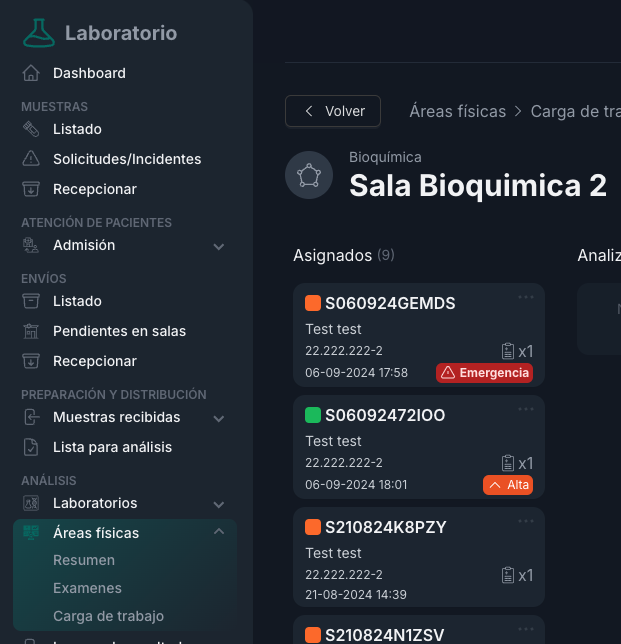Expand the Admisión submenu chevron
621x644 pixels.
pyautogui.click(x=219, y=246)
